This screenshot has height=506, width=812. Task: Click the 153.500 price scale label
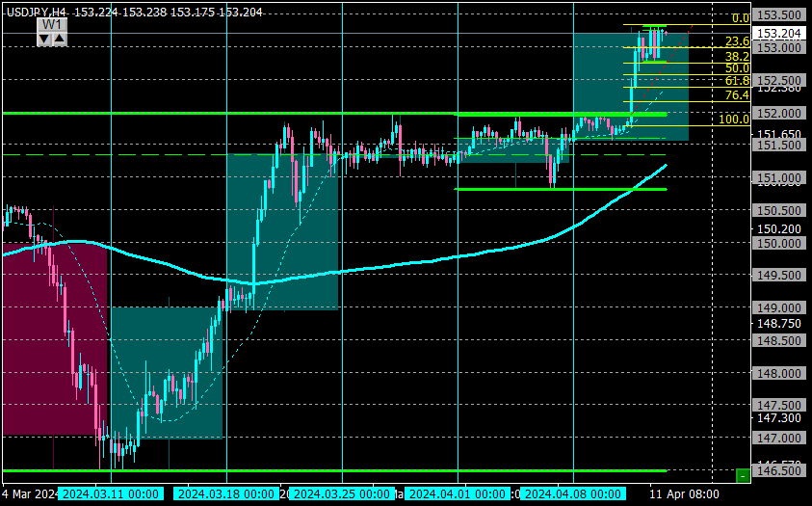pos(779,15)
